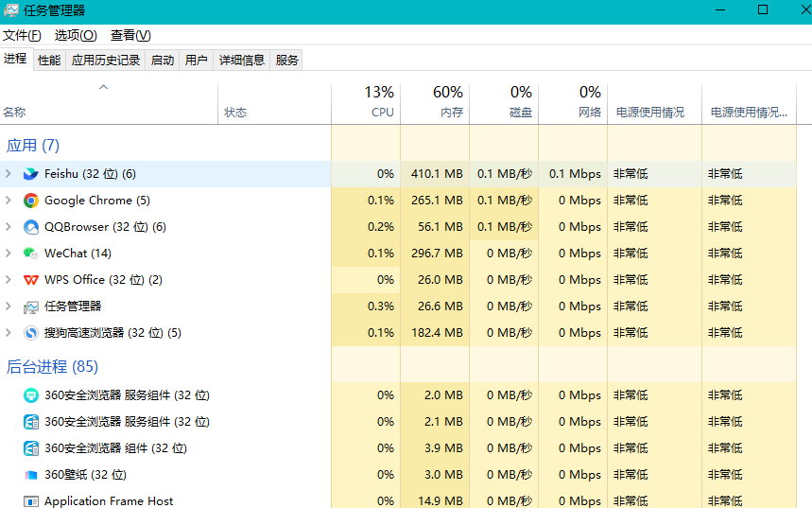Click the Task Manager title bar icon
The width and height of the screenshot is (812, 508).
11,10
